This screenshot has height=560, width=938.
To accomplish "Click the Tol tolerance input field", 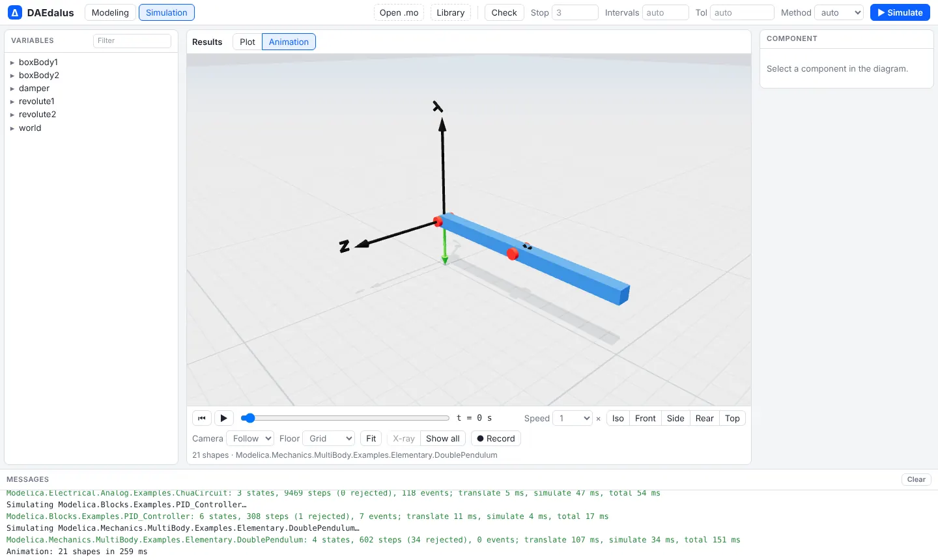I will 742,12.
